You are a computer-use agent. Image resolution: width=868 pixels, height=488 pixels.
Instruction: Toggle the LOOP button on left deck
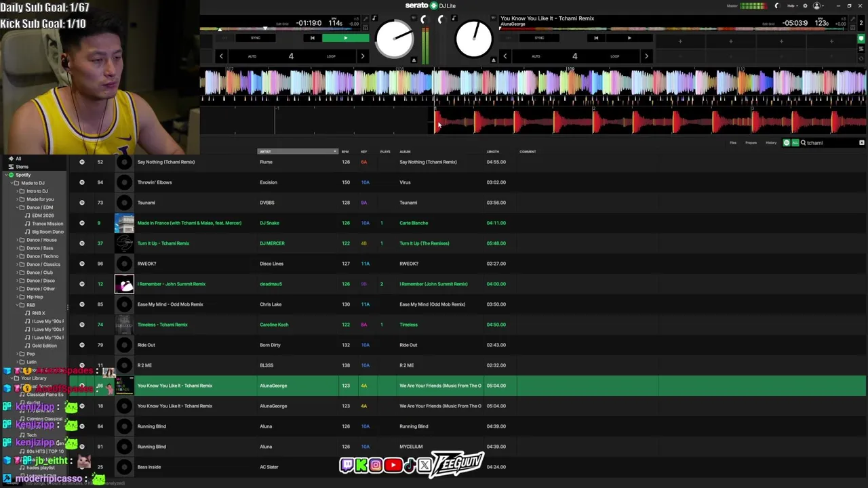(x=331, y=56)
